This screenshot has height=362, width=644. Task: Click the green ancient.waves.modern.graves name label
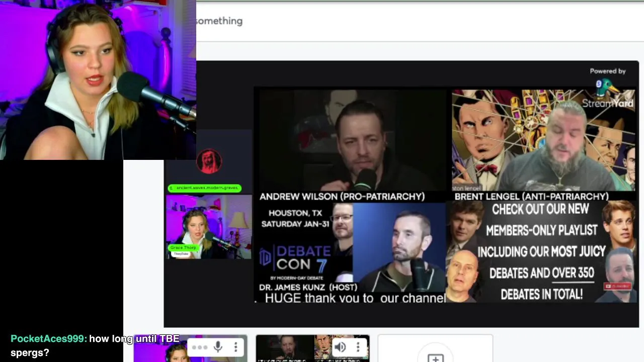click(x=205, y=188)
